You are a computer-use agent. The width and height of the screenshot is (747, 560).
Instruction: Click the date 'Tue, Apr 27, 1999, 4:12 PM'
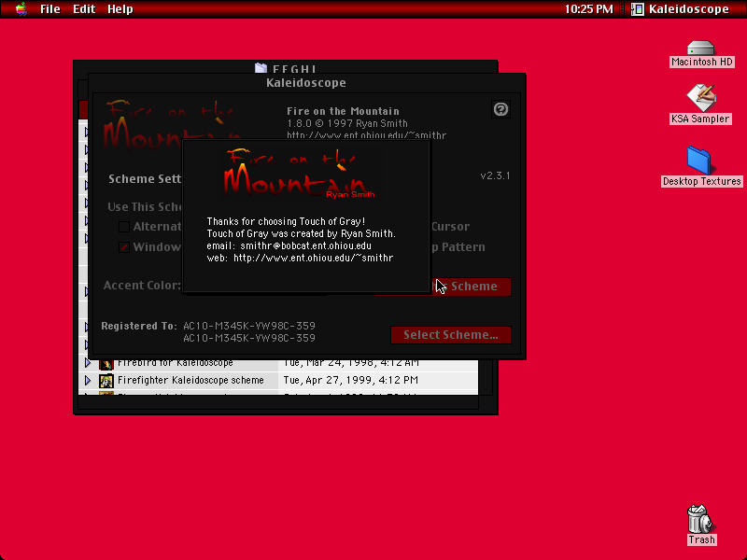tap(351, 380)
